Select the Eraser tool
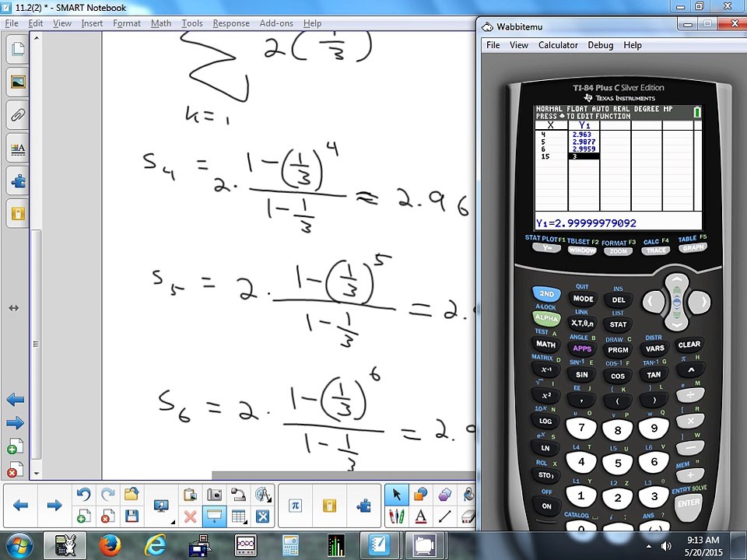 (468, 516)
